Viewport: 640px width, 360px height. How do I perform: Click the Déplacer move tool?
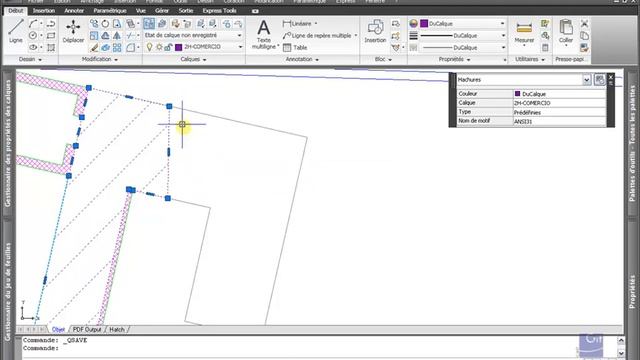click(73, 31)
